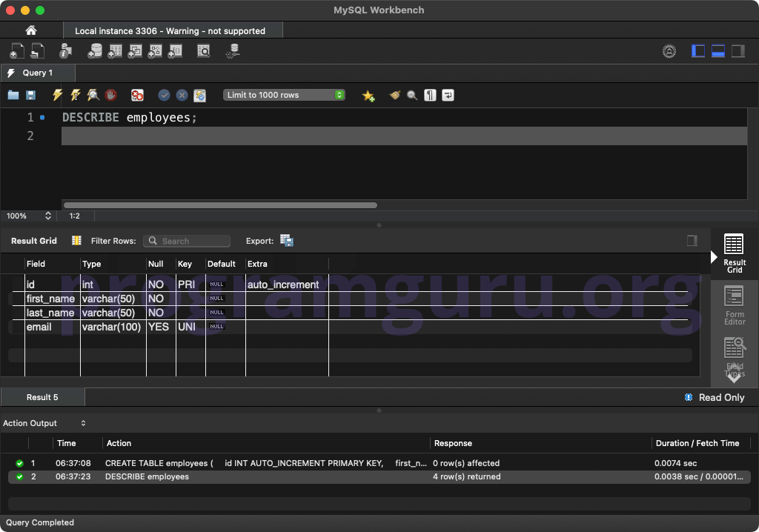Viewport: 759px width, 532px height.
Task: Rollback the current transaction
Action: 182,95
